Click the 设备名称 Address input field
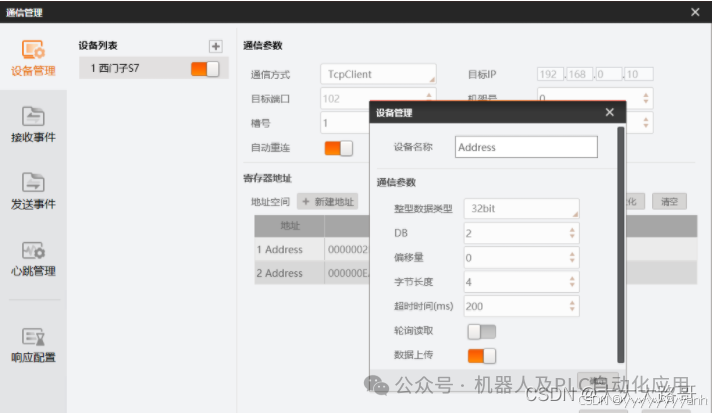 coord(526,147)
